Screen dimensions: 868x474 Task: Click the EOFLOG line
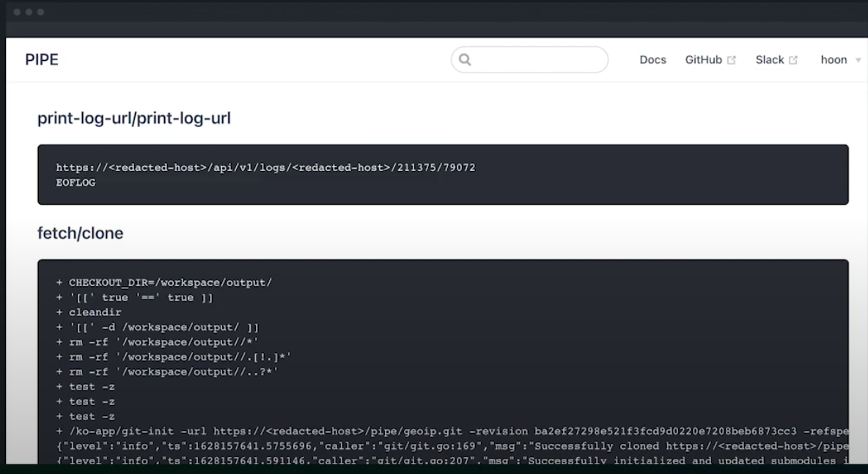(x=76, y=182)
